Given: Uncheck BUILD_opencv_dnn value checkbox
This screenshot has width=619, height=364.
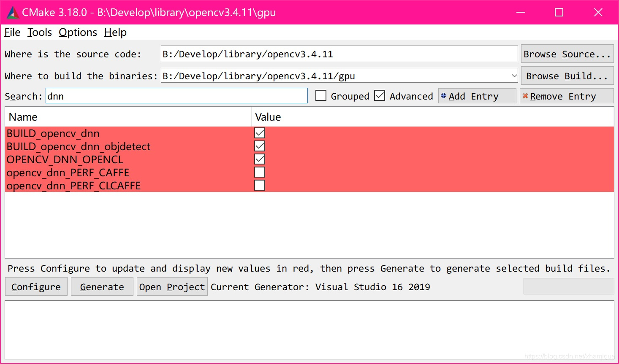Looking at the screenshot, I should (260, 133).
